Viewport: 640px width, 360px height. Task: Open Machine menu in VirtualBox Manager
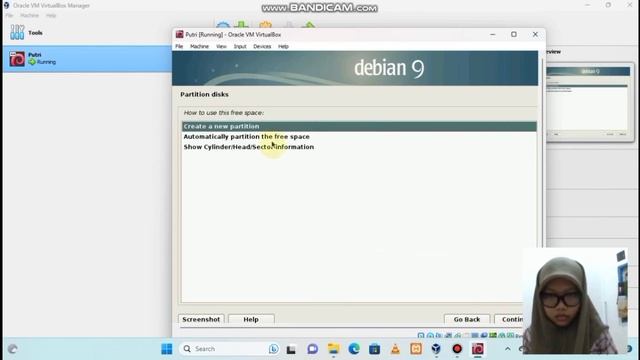29,16
